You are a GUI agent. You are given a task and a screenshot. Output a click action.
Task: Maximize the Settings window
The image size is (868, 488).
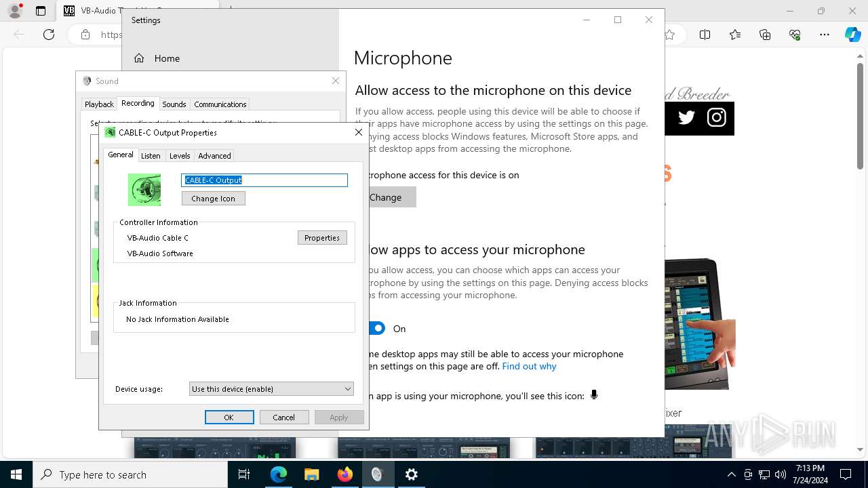[618, 20]
